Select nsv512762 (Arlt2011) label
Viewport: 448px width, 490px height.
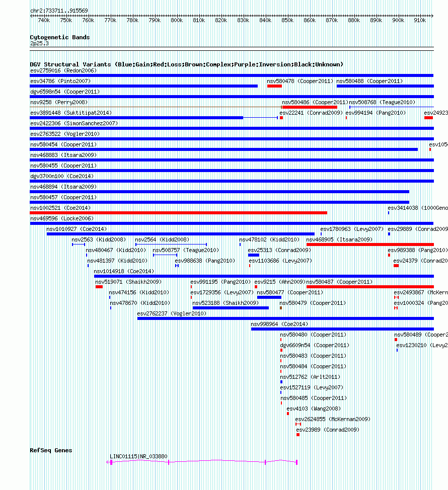[x=310, y=377]
